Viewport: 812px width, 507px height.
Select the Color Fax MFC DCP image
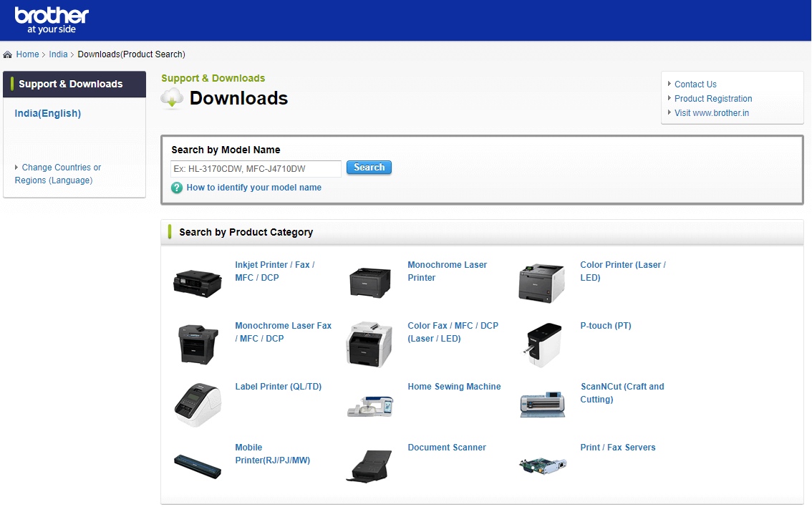coord(369,344)
